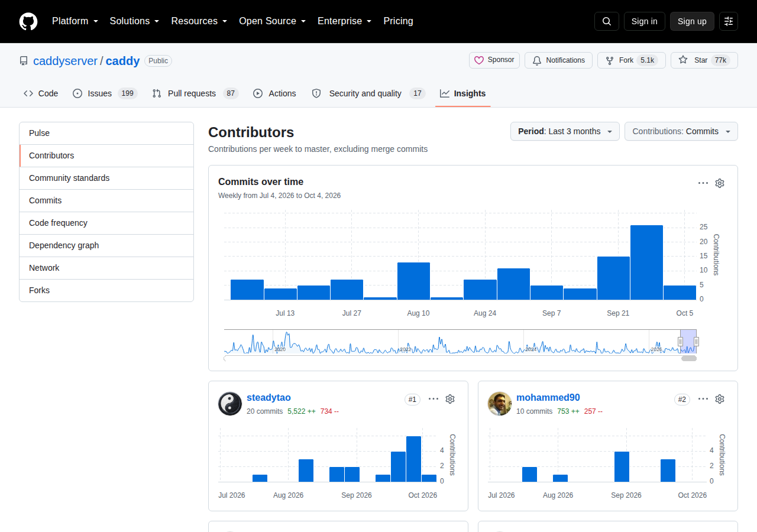Image resolution: width=757 pixels, height=532 pixels.
Task: Expand the Resources menu
Action: coord(199,21)
